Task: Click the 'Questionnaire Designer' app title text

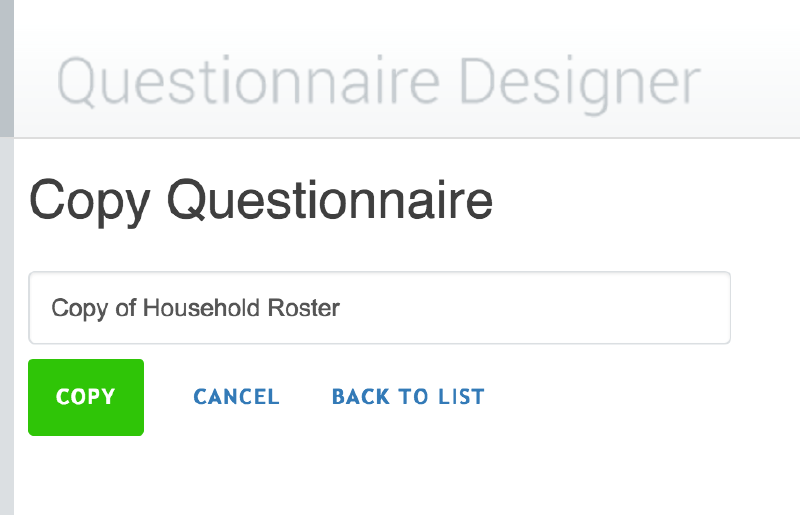Action: point(379,81)
